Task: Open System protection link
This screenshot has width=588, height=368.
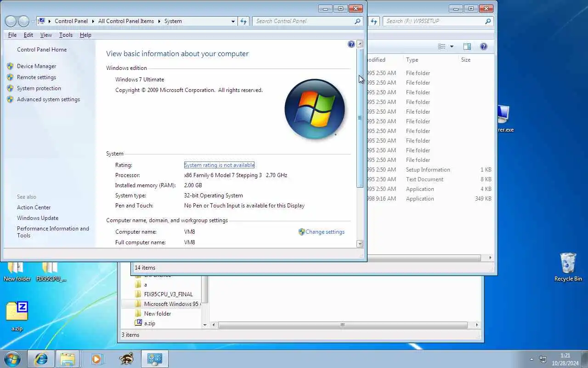Action: [39, 88]
